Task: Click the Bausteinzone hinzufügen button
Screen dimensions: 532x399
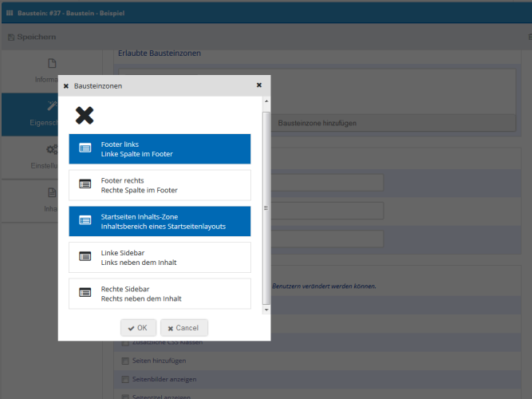Action: pyautogui.click(x=317, y=123)
